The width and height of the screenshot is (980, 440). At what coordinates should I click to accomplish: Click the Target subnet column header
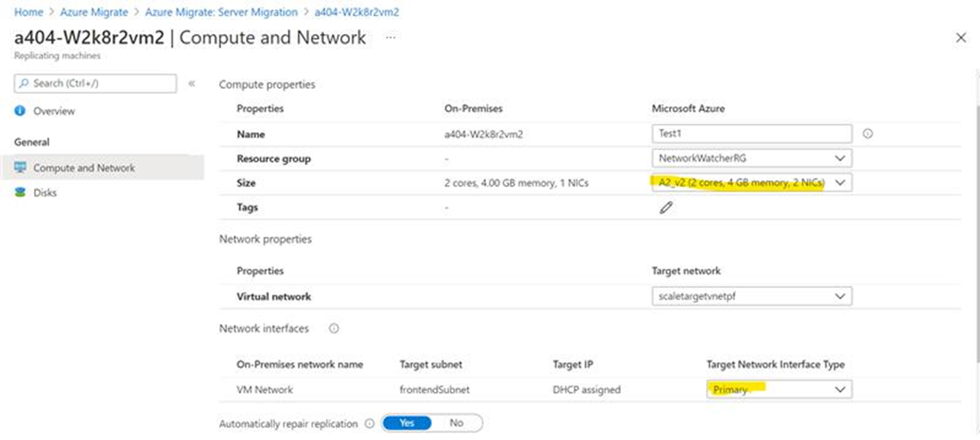point(430,364)
